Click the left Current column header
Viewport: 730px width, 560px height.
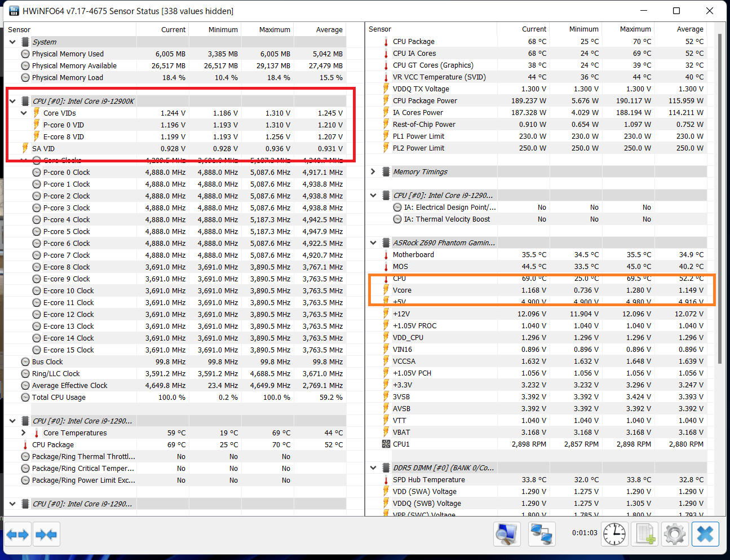[162, 29]
